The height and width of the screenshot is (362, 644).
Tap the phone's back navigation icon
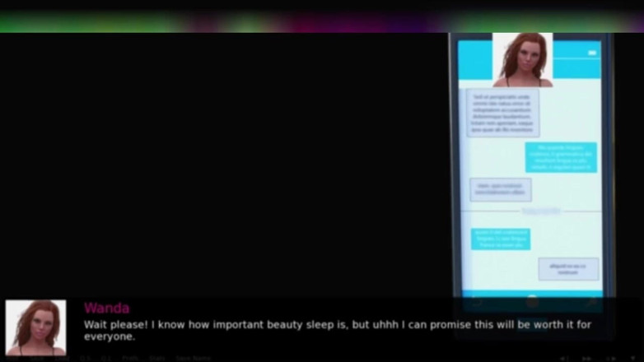tap(478, 303)
